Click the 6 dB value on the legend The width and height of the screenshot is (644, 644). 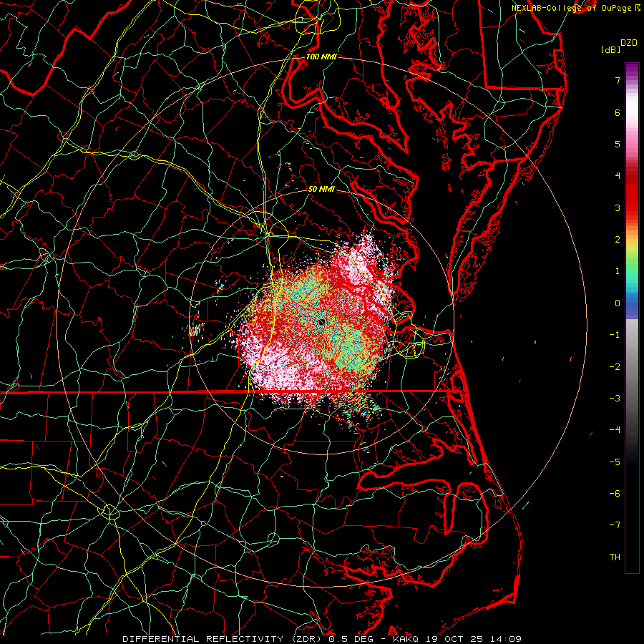[618, 112]
